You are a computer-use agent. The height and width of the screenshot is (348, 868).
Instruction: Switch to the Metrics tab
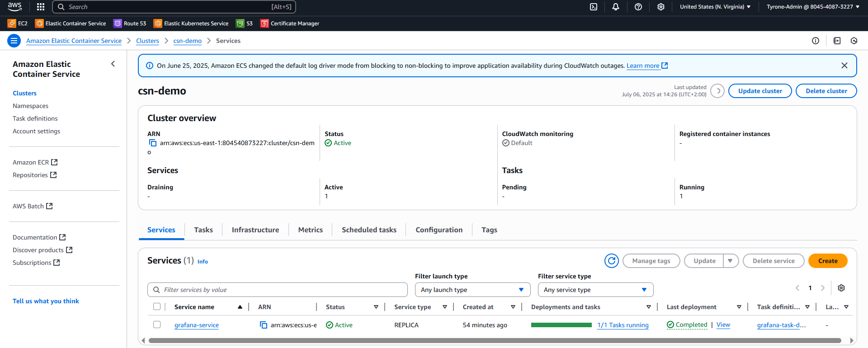(311, 230)
